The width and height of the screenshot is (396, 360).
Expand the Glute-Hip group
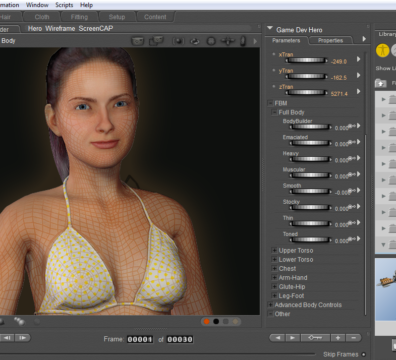coord(274,287)
